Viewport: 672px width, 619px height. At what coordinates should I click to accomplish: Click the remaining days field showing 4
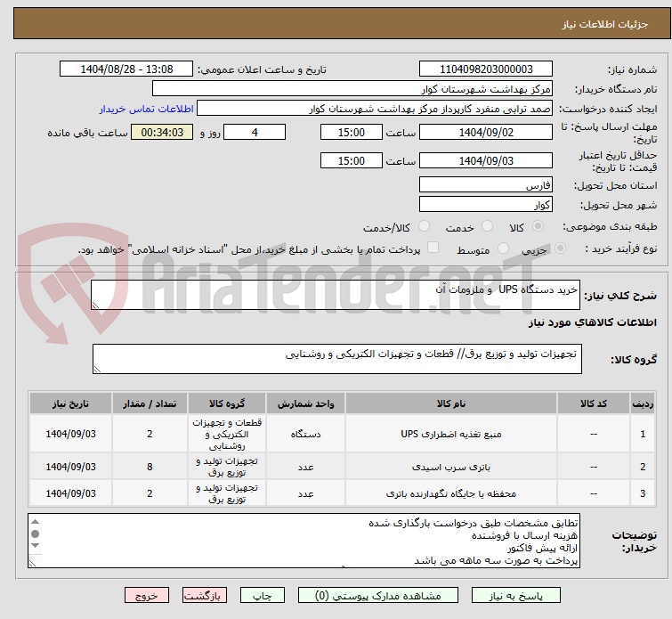[x=255, y=132]
